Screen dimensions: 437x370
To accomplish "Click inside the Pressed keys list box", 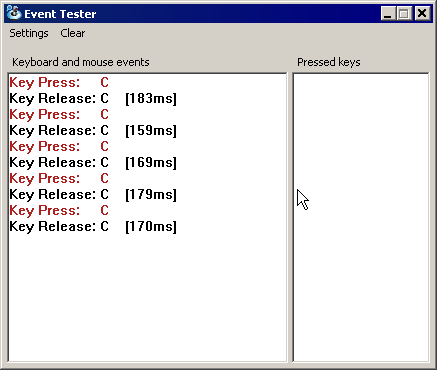I will pyautogui.click(x=361, y=217).
